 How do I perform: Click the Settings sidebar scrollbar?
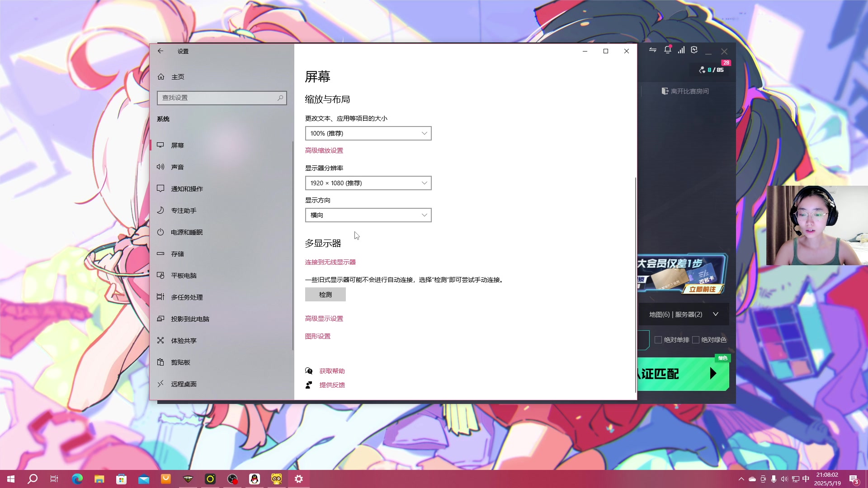click(x=293, y=246)
